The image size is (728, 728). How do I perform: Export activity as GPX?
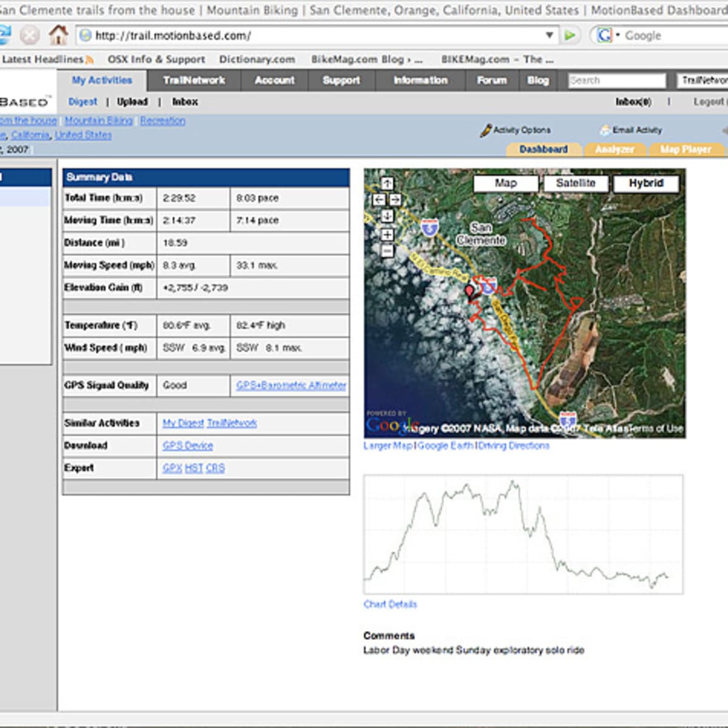(172, 468)
